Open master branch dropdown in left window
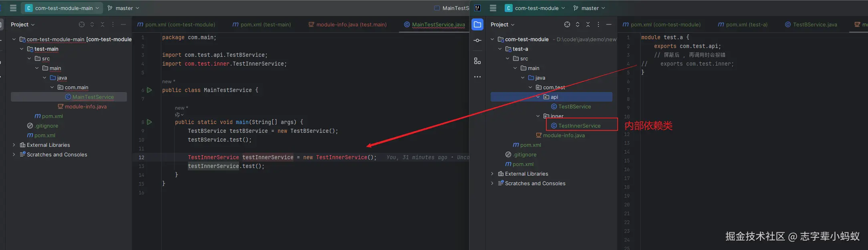 pyautogui.click(x=123, y=8)
